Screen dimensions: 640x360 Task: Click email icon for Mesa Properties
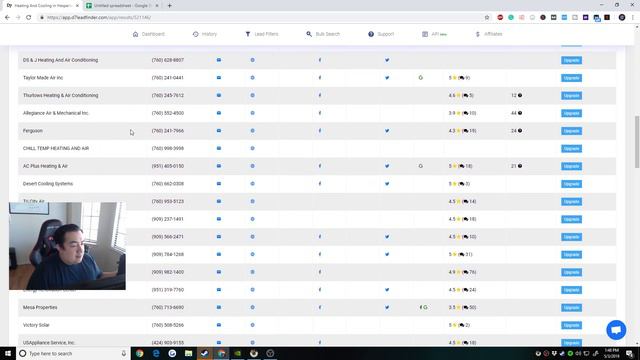(219, 307)
